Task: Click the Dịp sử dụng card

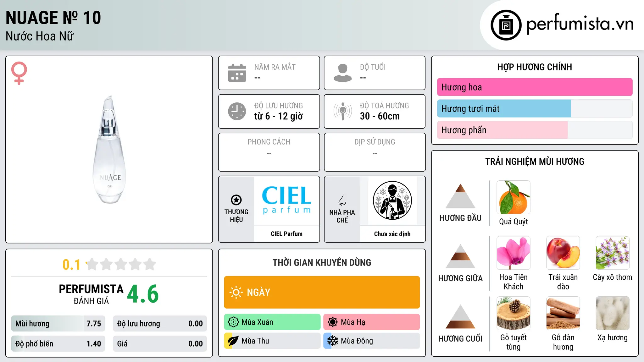Action: (x=375, y=152)
